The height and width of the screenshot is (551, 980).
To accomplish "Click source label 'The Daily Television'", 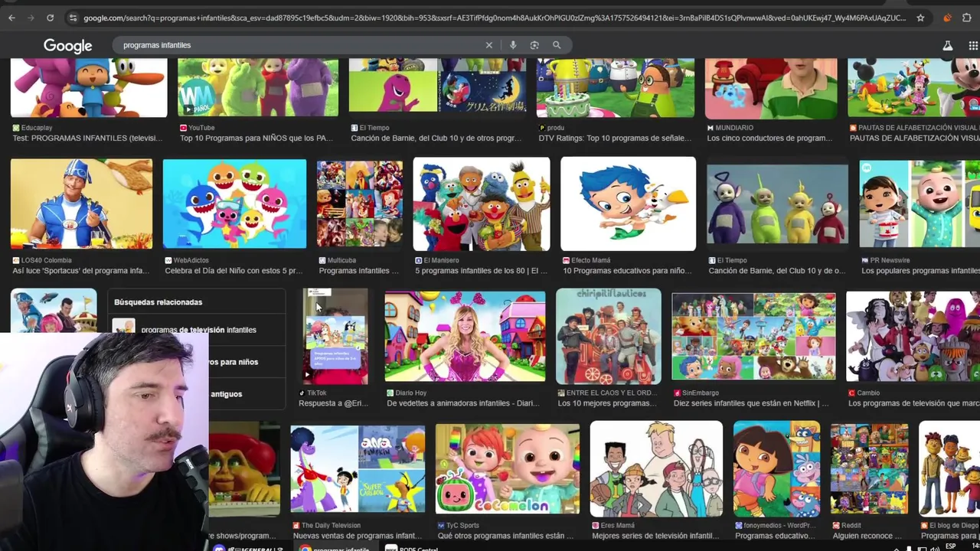I will 331,526.
